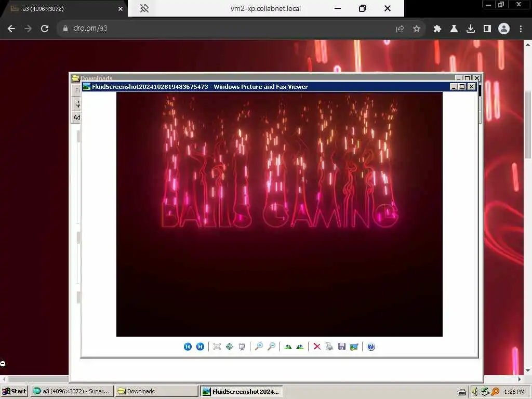Open Picture Viewer help icon
532x399 pixels.
pyautogui.click(x=371, y=347)
